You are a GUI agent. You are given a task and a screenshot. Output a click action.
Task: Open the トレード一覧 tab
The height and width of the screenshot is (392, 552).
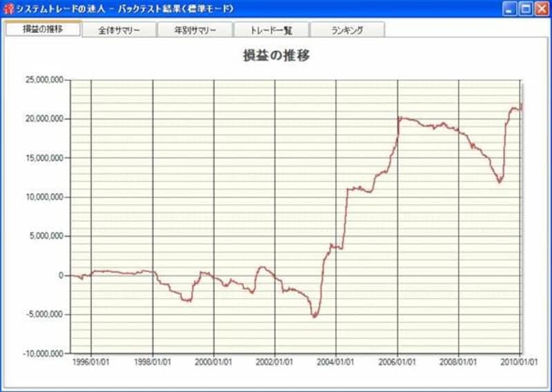(271, 30)
